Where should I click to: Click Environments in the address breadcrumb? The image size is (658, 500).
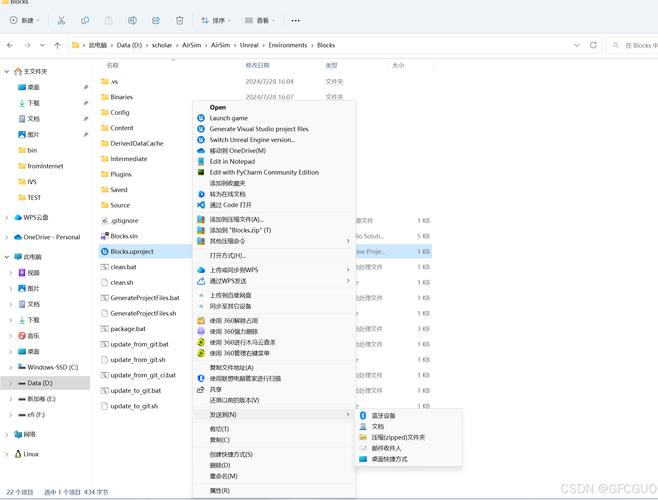click(287, 45)
